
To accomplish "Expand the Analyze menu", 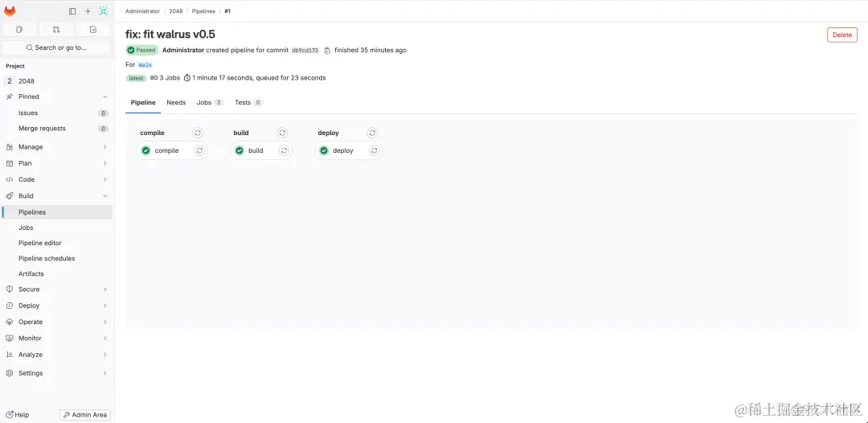I will [56, 355].
